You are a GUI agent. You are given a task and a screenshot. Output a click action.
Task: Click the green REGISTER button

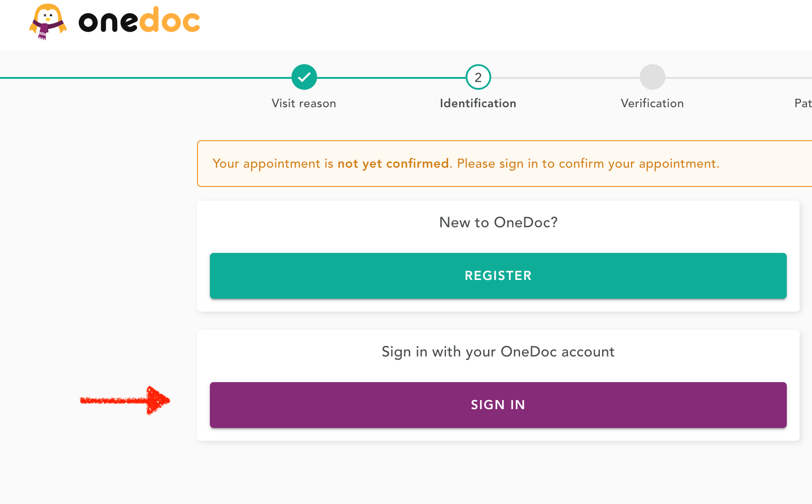[x=498, y=276]
